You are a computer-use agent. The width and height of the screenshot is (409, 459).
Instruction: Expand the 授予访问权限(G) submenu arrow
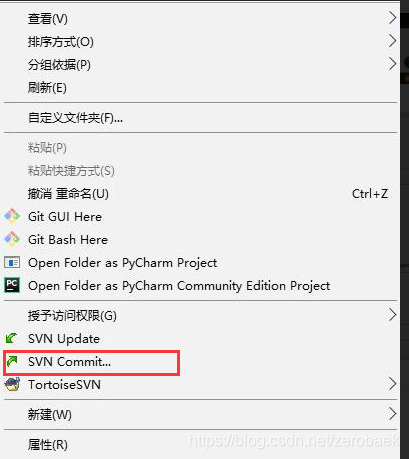pyautogui.click(x=393, y=315)
